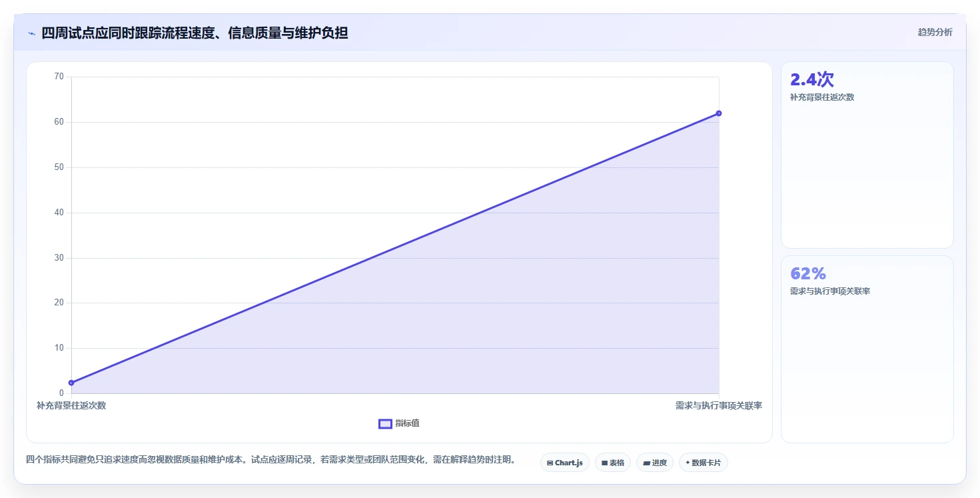Click the 20 y-axis tick label

pos(59,303)
